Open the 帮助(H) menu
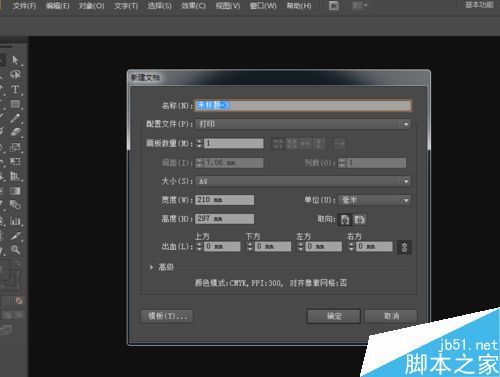This screenshot has height=377, width=500. pyautogui.click(x=299, y=6)
